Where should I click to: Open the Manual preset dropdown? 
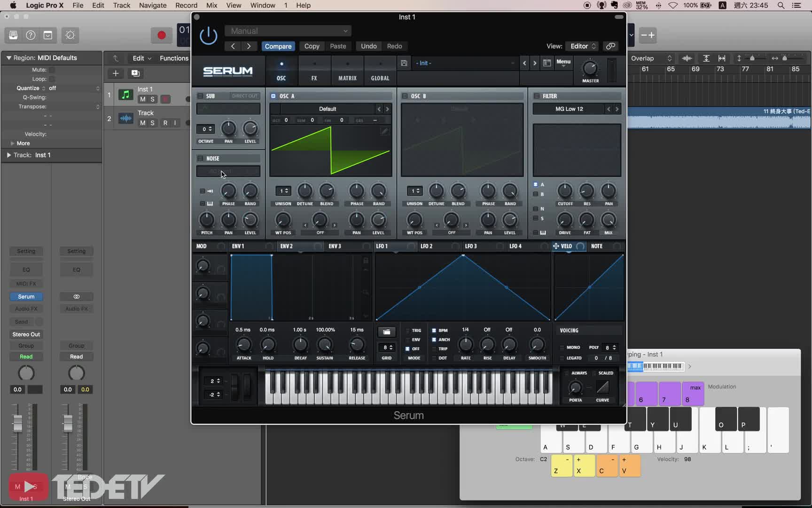[x=288, y=31]
